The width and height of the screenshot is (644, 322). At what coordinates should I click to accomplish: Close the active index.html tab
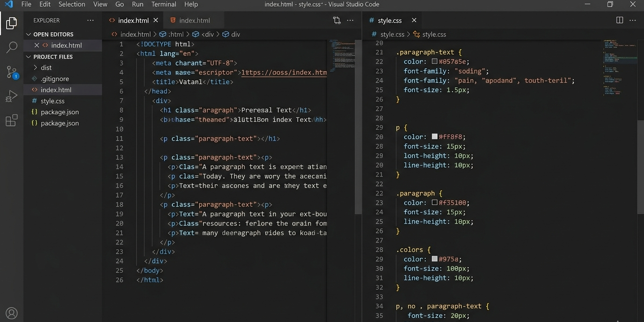pos(156,20)
